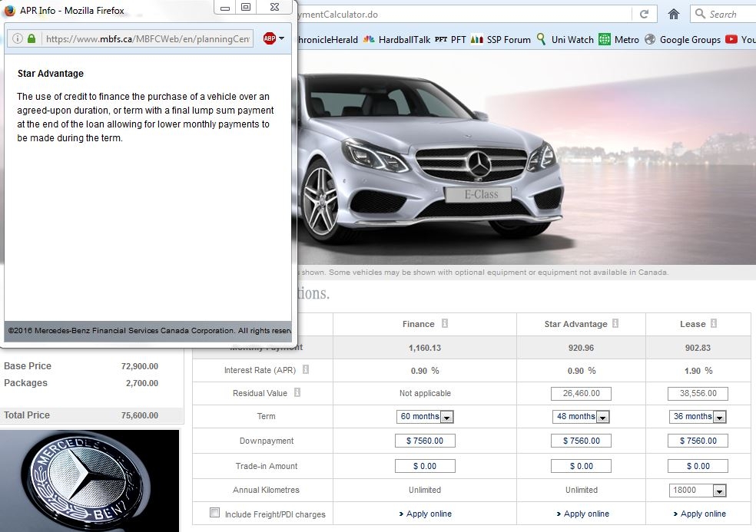Click the YouTube bookmark icon
Screen dimensions: 756x532
731,39
